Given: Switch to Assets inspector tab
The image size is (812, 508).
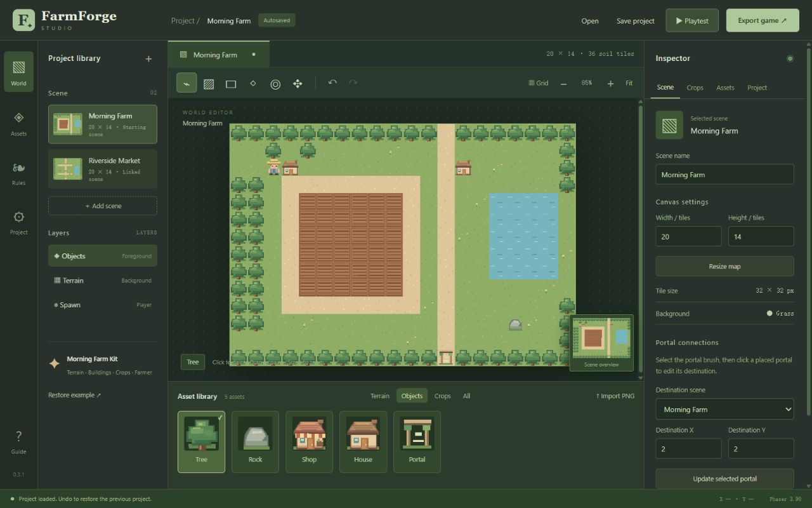Looking at the screenshot, I should (725, 88).
